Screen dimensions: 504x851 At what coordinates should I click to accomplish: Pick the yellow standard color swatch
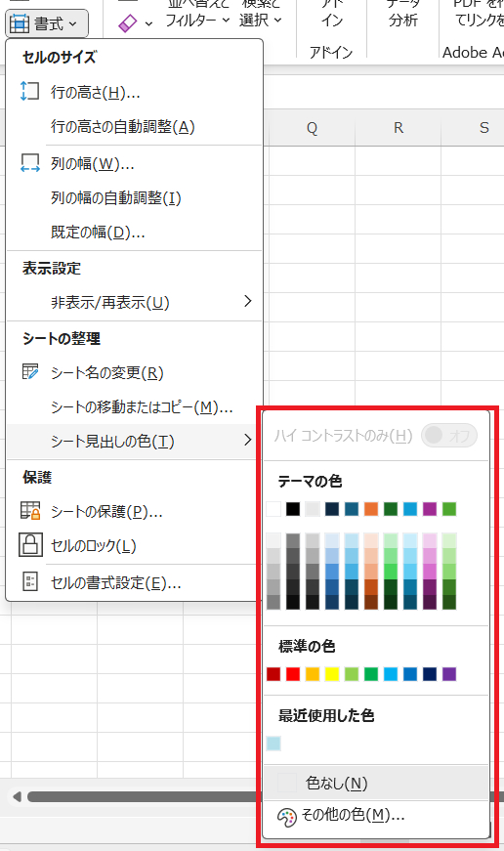(332, 674)
